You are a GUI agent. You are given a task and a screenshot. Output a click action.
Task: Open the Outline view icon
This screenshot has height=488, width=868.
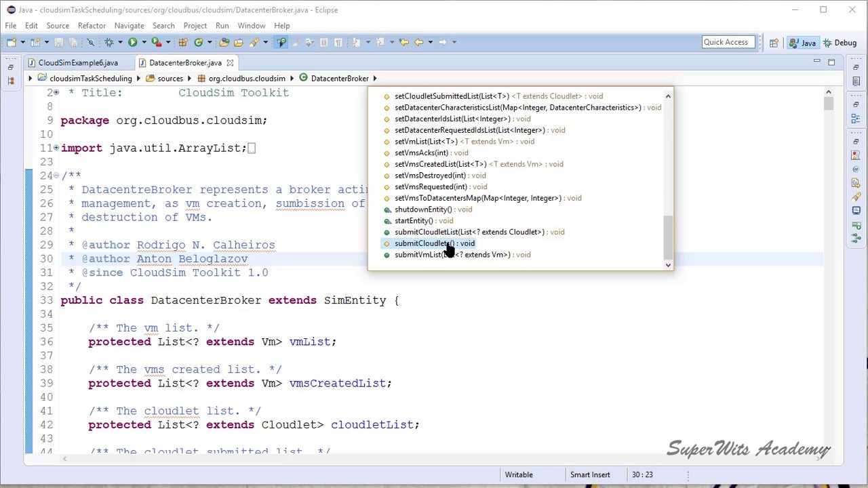pyautogui.click(x=856, y=118)
